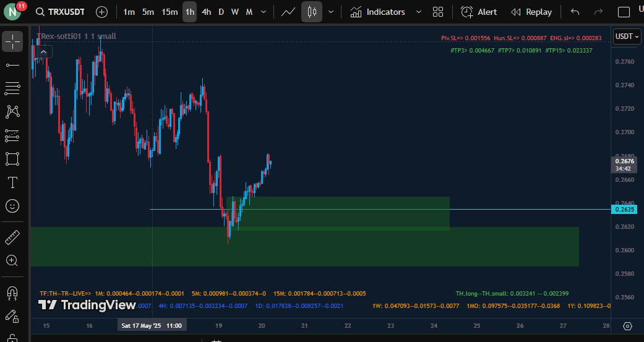The height and width of the screenshot is (342, 644).
Task: Open the Fibonacci retracement tools
Action: (x=12, y=88)
